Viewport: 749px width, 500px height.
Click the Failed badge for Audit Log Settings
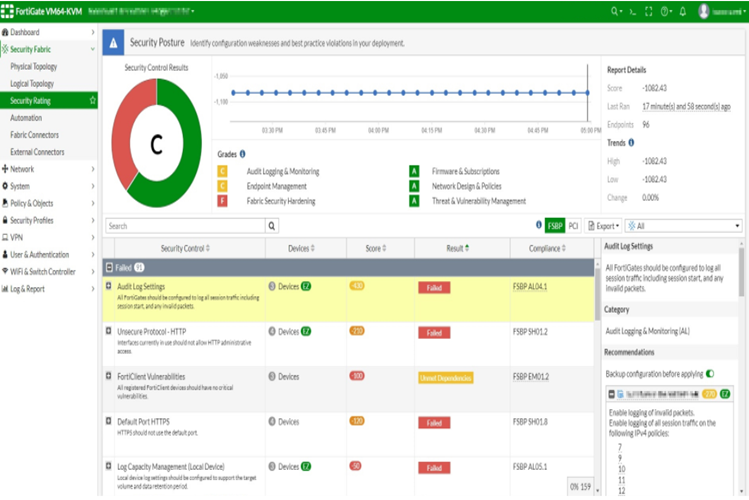click(x=434, y=288)
